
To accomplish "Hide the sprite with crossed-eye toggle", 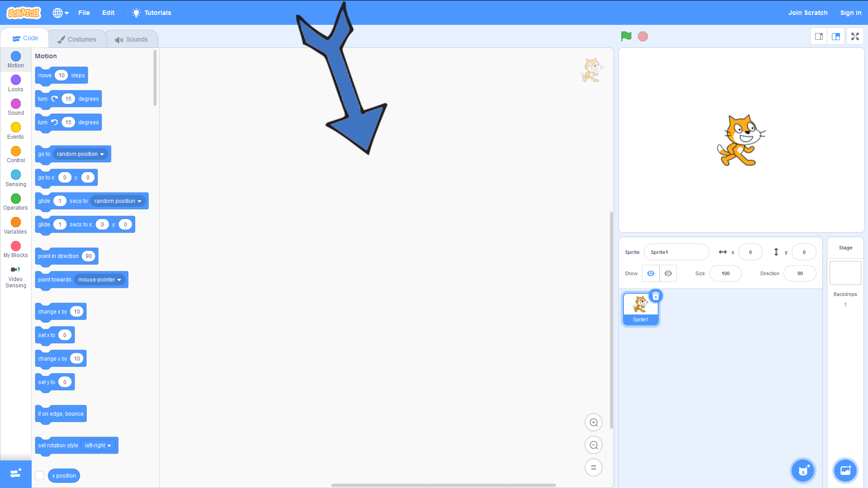I will pos(668,273).
